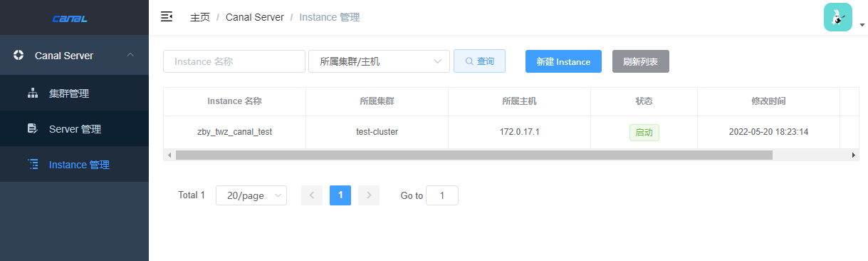
Task: Click zby_twz_canal_test instance name
Action: (x=234, y=132)
